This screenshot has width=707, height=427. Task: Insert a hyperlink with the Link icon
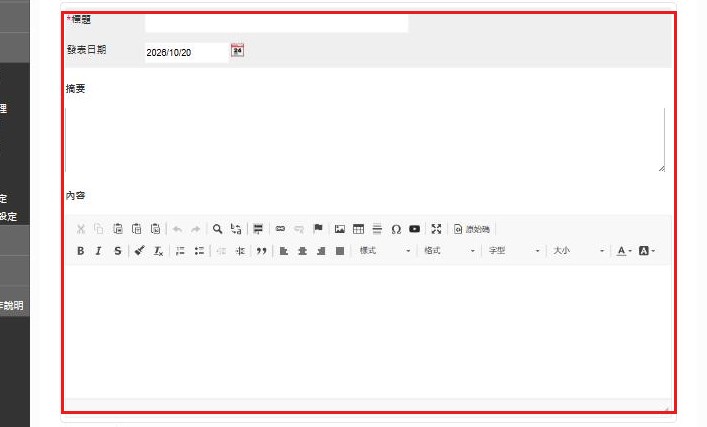(x=280, y=229)
